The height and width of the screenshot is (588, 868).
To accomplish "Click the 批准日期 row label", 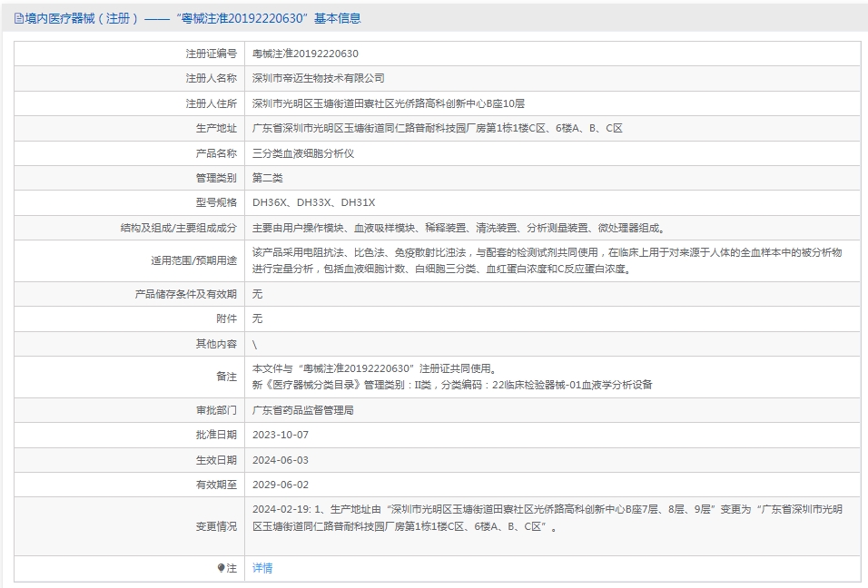I will (x=216, y=435).
